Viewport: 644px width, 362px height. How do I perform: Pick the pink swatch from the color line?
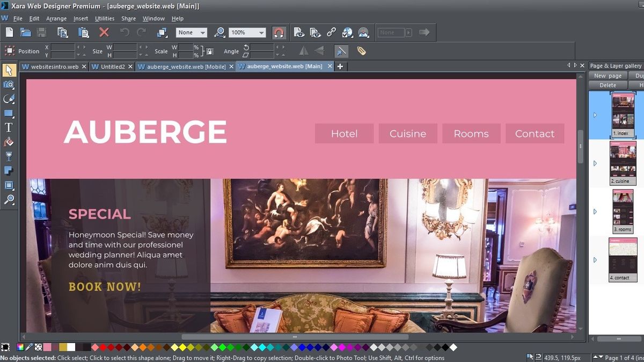pos(47,347)
